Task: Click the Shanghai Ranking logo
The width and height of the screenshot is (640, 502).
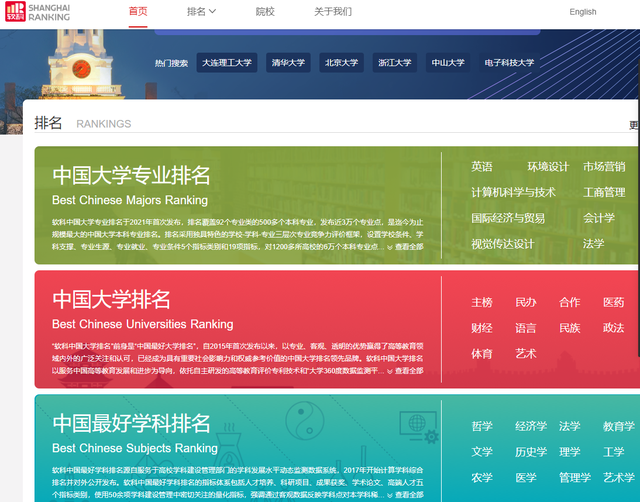Action: [38, 12]
